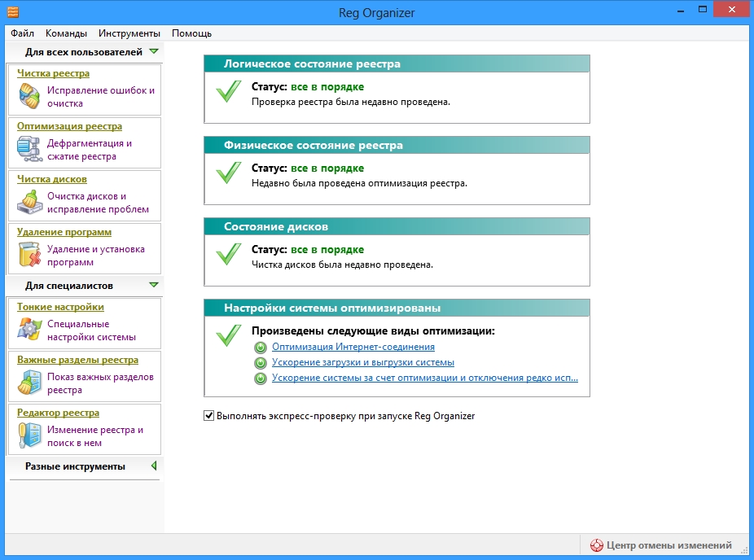Screen dimensions: 754x560
Task: Collapse the Для всех пользователей section arrow
Action: pos(154,51)
